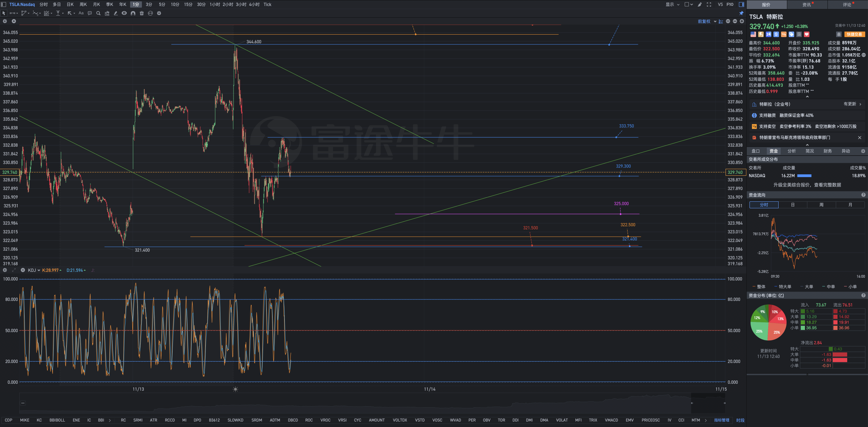
Task: Click the red heart favorite icon
Action: [x=807, y=34]
